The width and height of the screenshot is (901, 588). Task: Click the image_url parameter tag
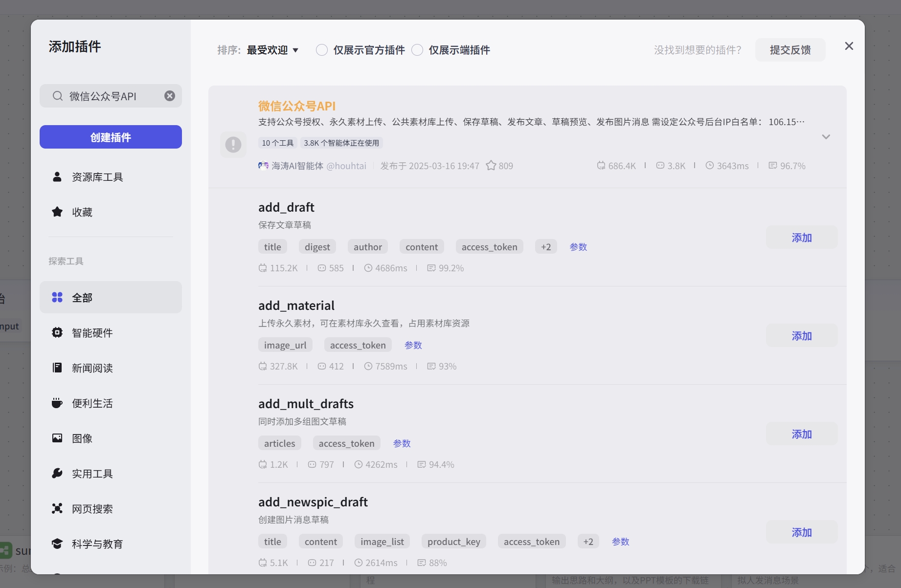pos(285,345)
